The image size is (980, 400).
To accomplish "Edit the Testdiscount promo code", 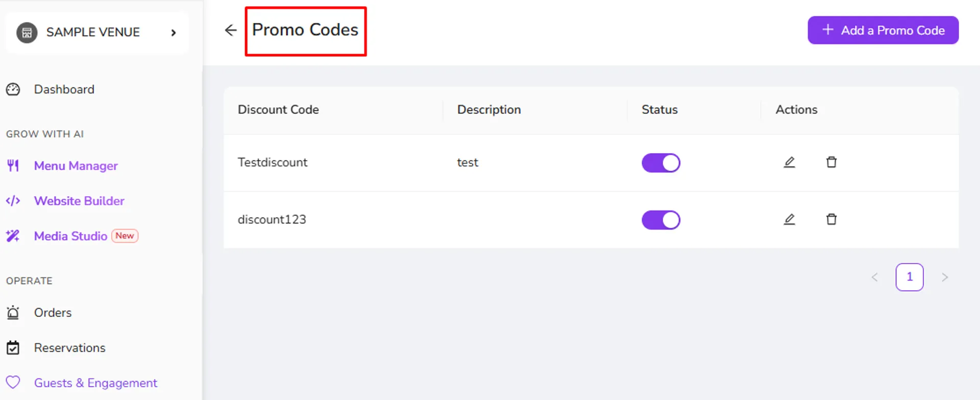I will point(789,162).
